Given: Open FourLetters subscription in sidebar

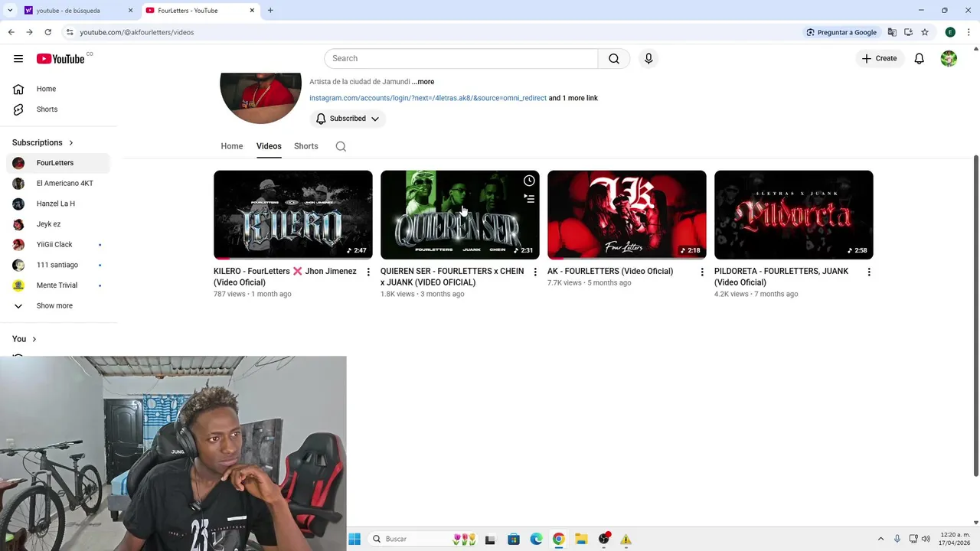Looking at the screenshot, I should [58, 163].
